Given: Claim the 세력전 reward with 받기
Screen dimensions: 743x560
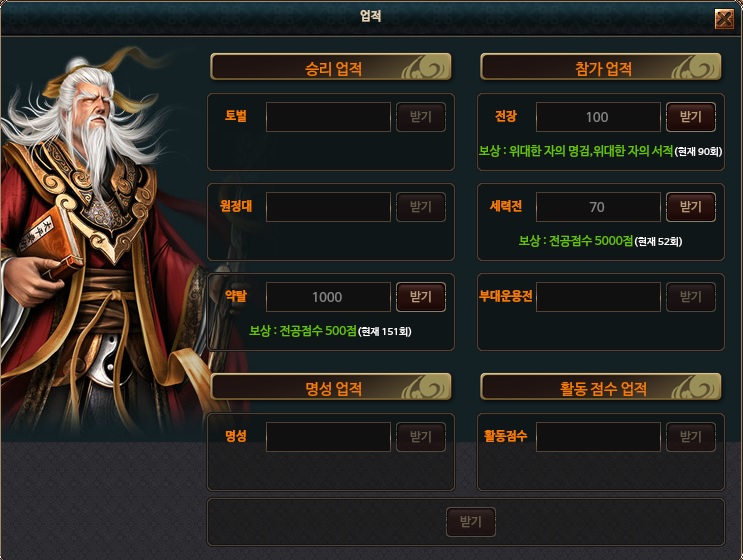Looking at the screenshot, I should [x=691, y=207].
